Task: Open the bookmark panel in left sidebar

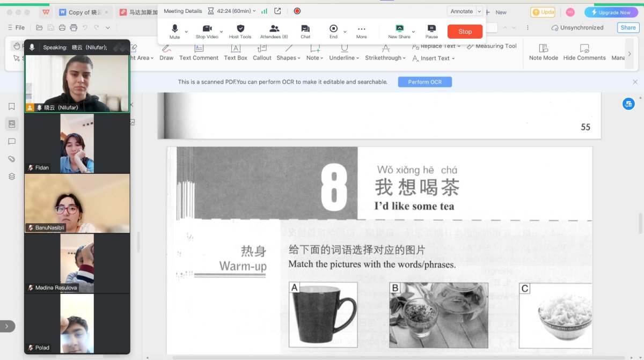Action: click(x=12, y=106)
